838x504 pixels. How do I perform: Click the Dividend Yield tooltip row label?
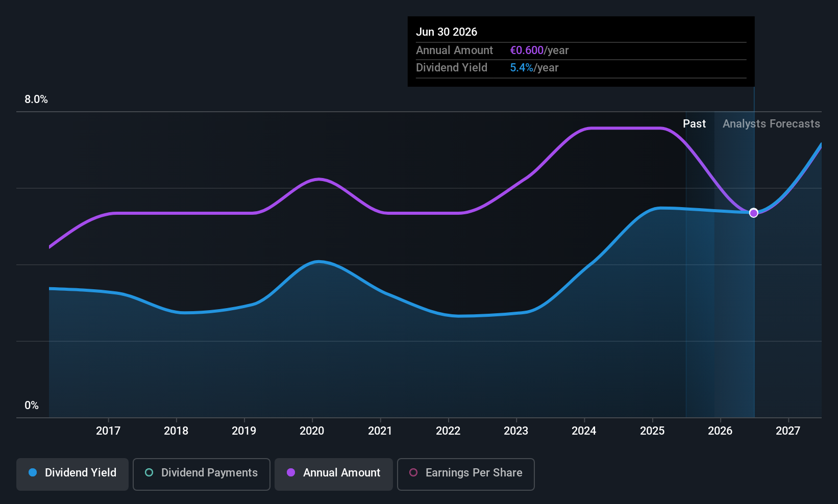[452, 68]
